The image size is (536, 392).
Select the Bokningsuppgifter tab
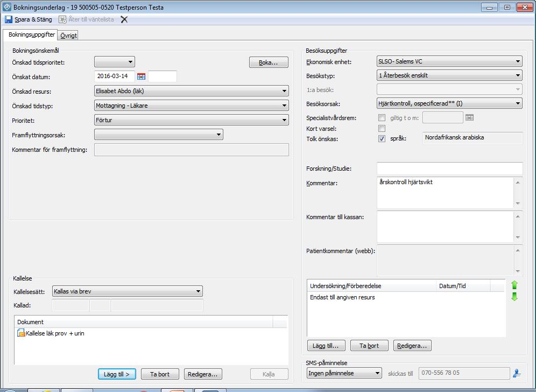[x=31, y=34]
